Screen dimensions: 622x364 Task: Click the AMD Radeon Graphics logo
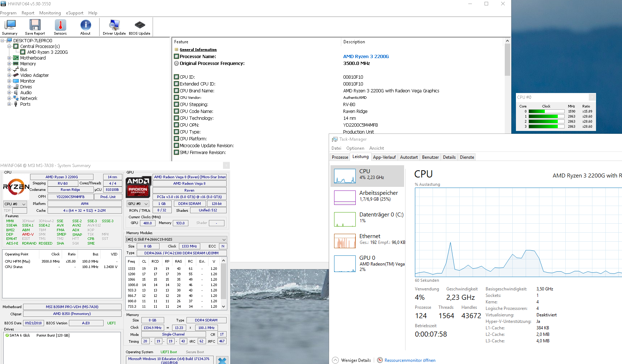[139, 187]
